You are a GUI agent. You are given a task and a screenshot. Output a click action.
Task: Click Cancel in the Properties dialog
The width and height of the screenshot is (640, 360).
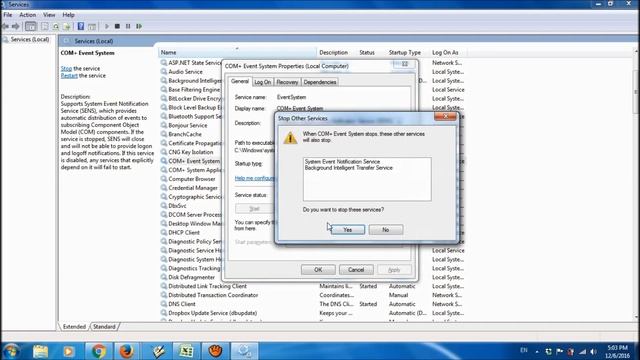[x=356, y=270]
